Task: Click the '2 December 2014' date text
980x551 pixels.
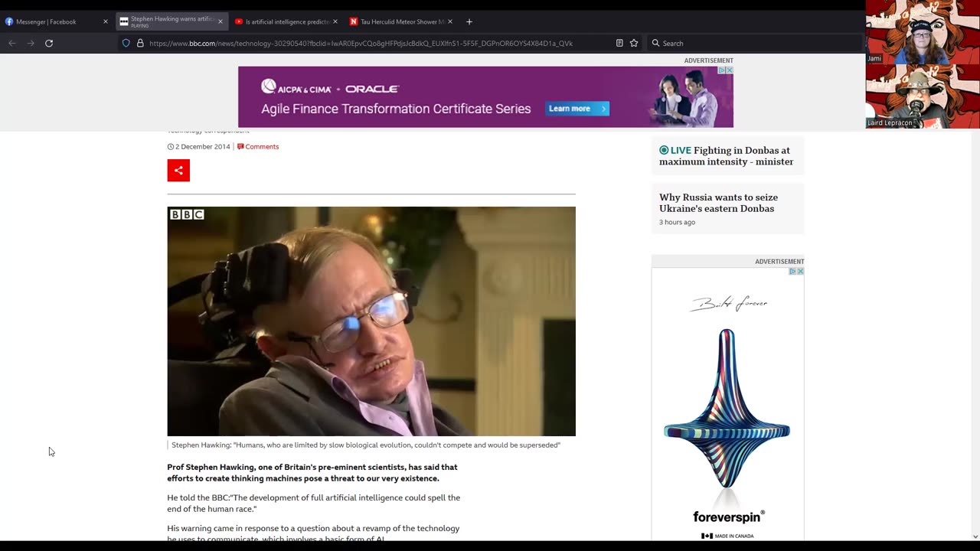Action: tap(202, 147)
